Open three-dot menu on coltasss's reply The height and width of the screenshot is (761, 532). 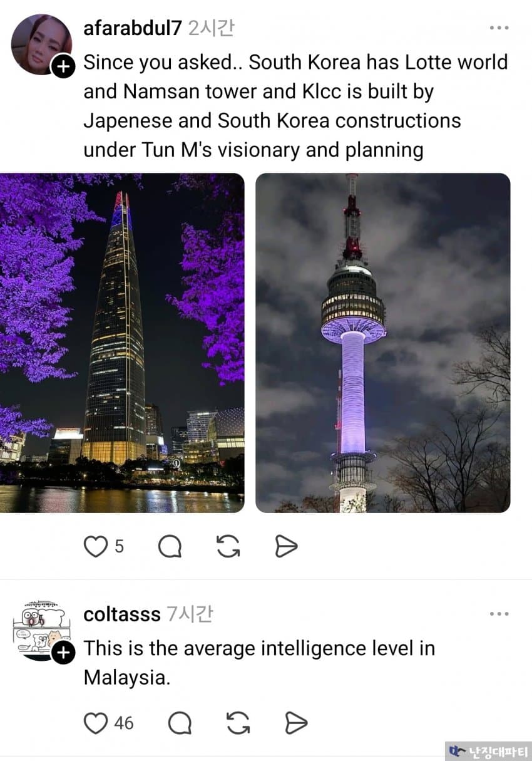click(x=499, y=614)
